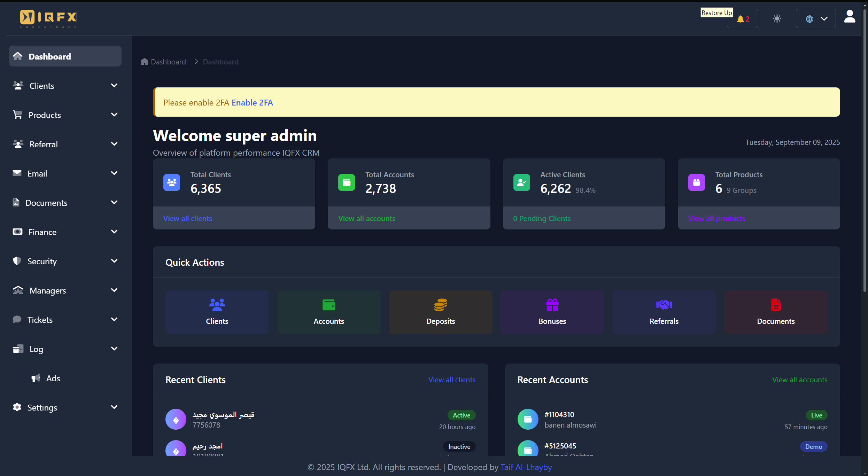The height and width of the screenshot is (476, 868).
Task: Click the Dashboard breadcrumb
Action: point(168,62)
